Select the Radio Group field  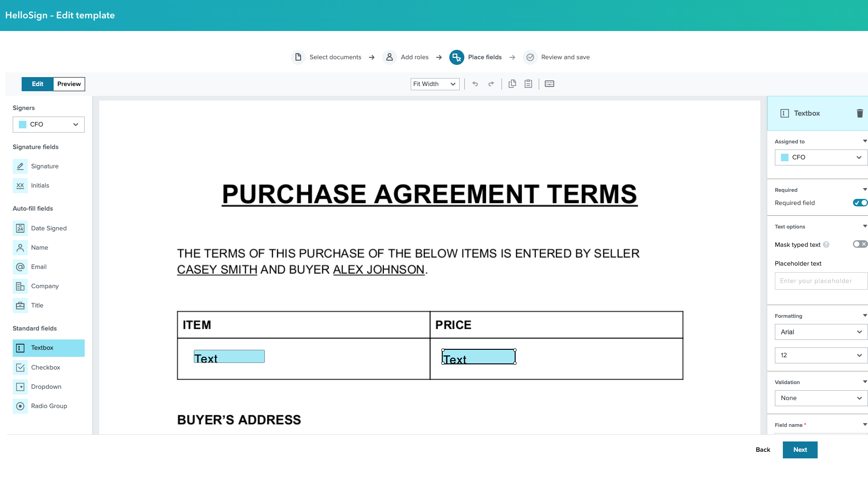pos(49,406)
